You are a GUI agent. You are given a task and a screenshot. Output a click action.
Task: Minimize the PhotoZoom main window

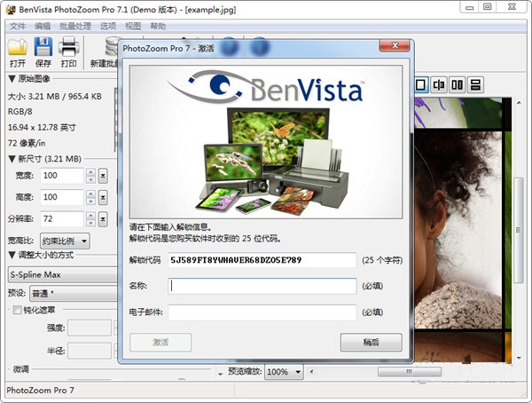coord(470,7)
